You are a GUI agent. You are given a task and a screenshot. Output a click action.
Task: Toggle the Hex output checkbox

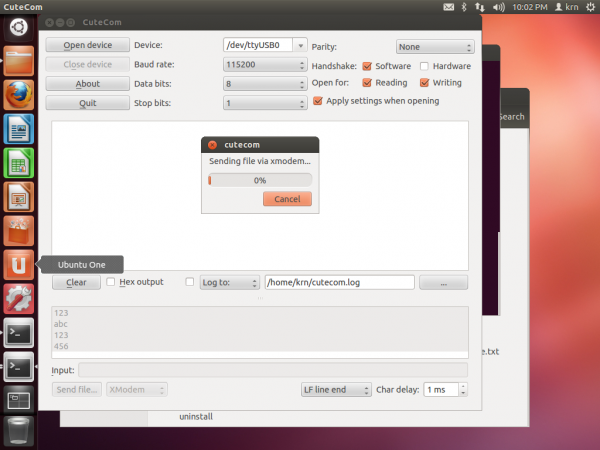tap(111, 282)
